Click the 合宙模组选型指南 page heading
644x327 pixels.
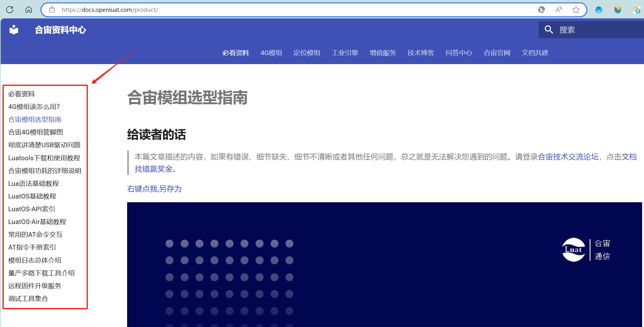click(x=188, y=98)
